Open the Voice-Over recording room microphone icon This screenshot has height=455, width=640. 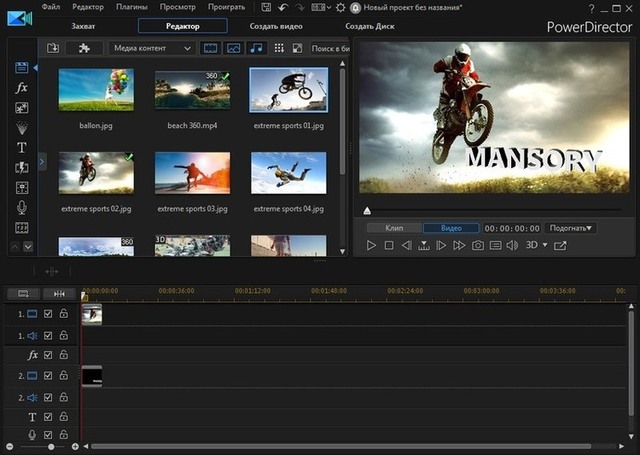(x=22, y=207)
